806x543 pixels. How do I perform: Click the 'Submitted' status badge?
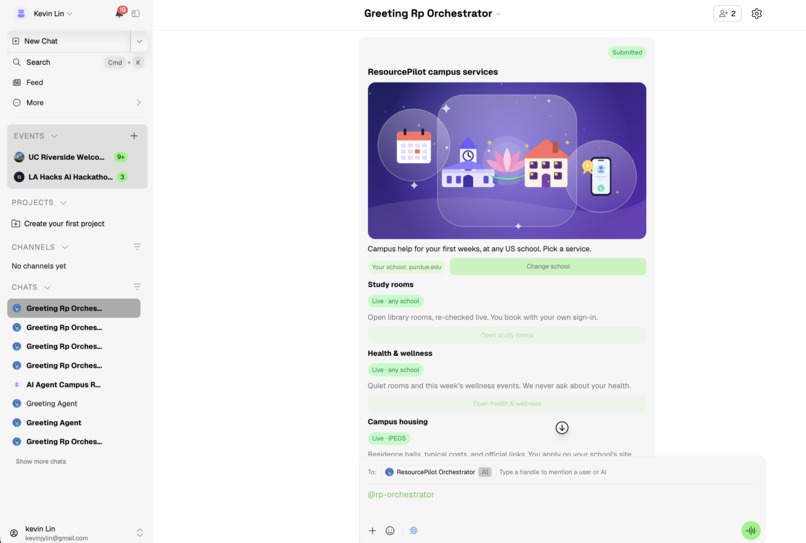[627, 52]
